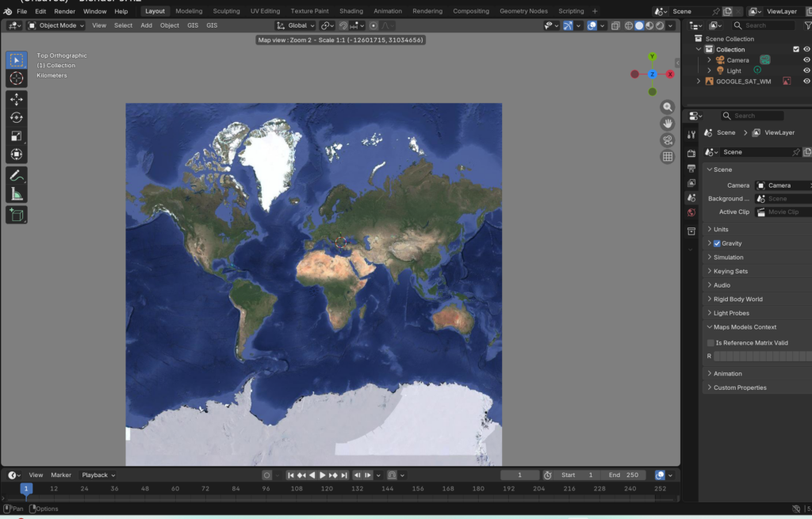Switch orthographic/perspective grid icon

(668, 157)
